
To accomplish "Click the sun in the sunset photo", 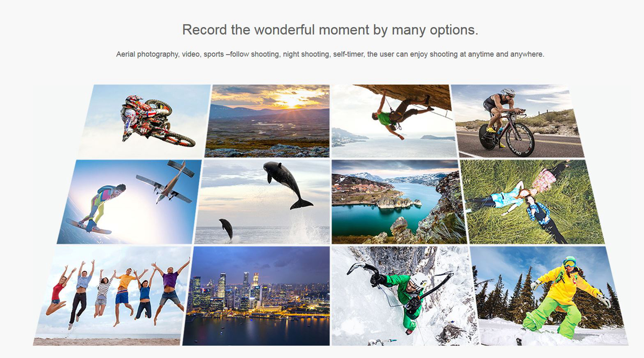I will point(291,102).
